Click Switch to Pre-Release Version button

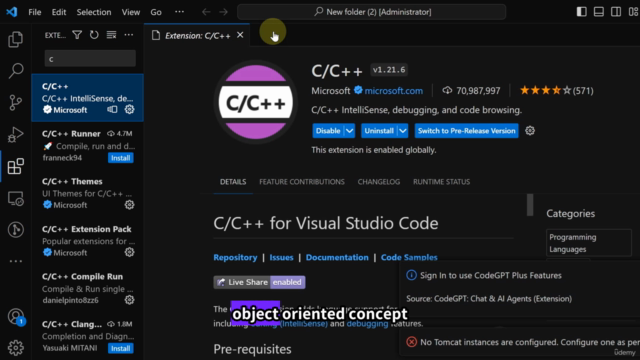(x=467, y=131)
